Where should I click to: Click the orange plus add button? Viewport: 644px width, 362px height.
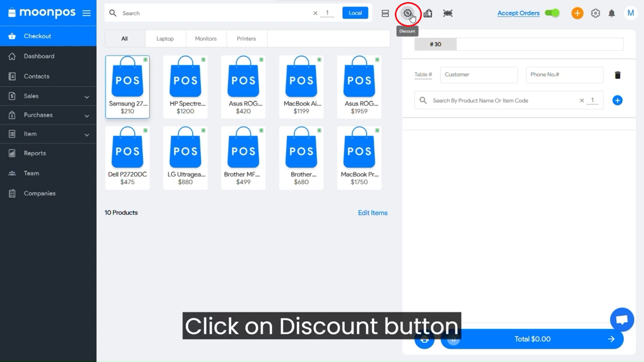577,13
